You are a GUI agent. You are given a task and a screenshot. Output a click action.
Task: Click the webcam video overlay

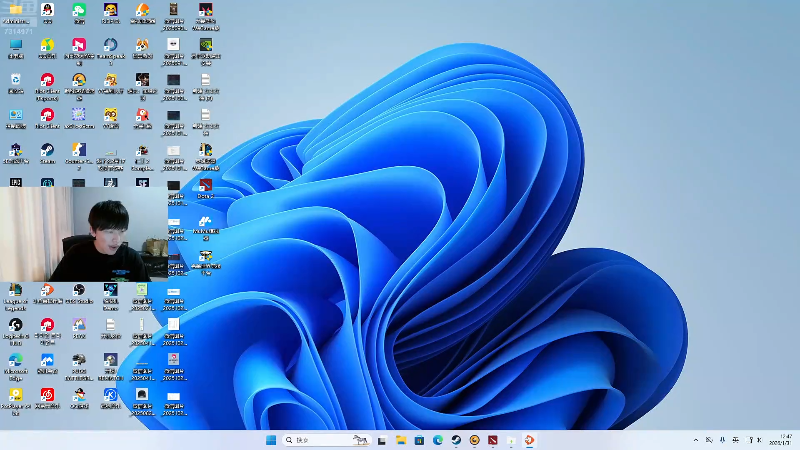tap(82, 233)
